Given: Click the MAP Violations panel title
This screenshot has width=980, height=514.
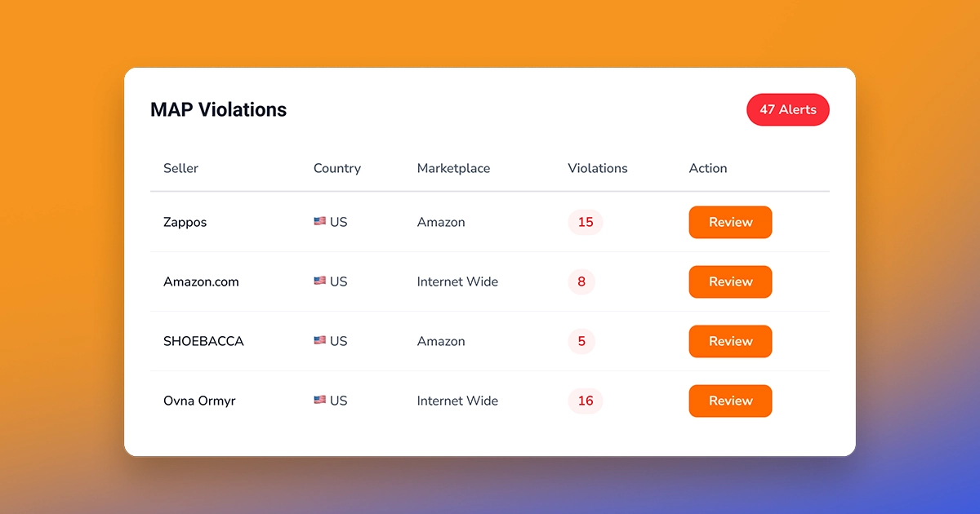Looking at the screenshot, I should pos(218,109).
